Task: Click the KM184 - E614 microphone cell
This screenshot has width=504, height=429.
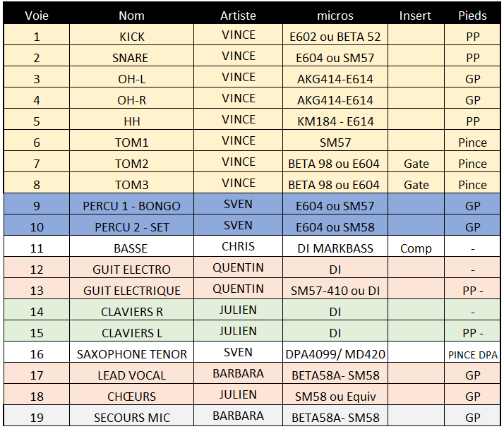Action: 335,121
